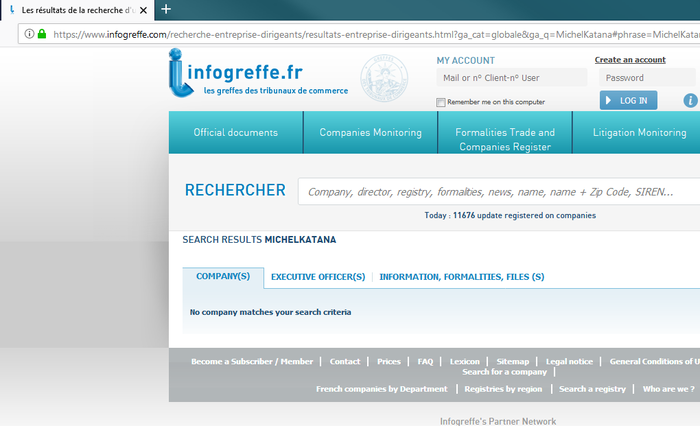Image resolution: width=700 pixels, height=426 pixels.
Task: Open Who are we ? link
Action: coord(668,389)
